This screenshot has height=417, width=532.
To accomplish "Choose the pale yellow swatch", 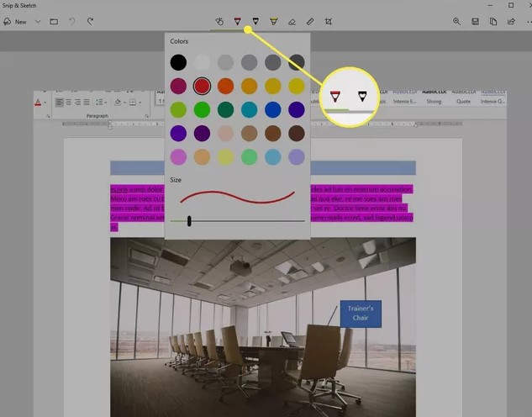I will point(225,157).
